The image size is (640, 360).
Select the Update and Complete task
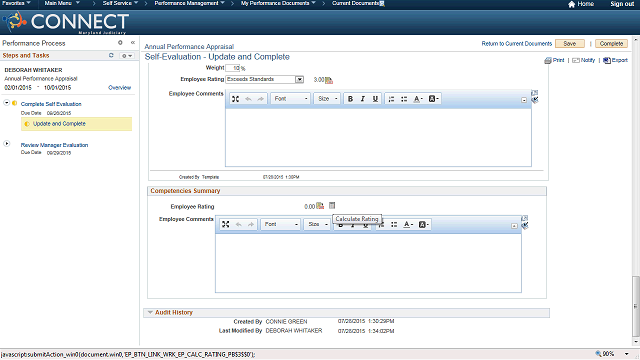pos(76,124)
